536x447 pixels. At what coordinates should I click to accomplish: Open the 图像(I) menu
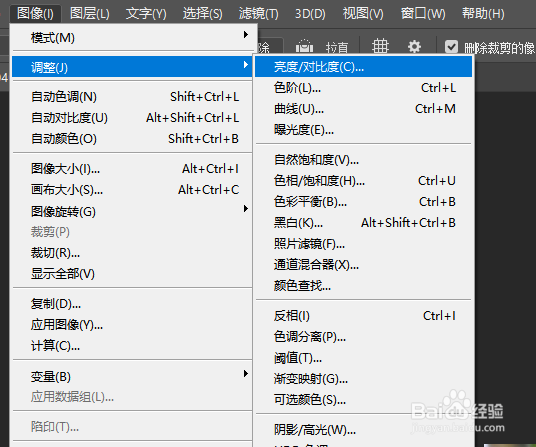pyautogui.click(x=35, y=14)
